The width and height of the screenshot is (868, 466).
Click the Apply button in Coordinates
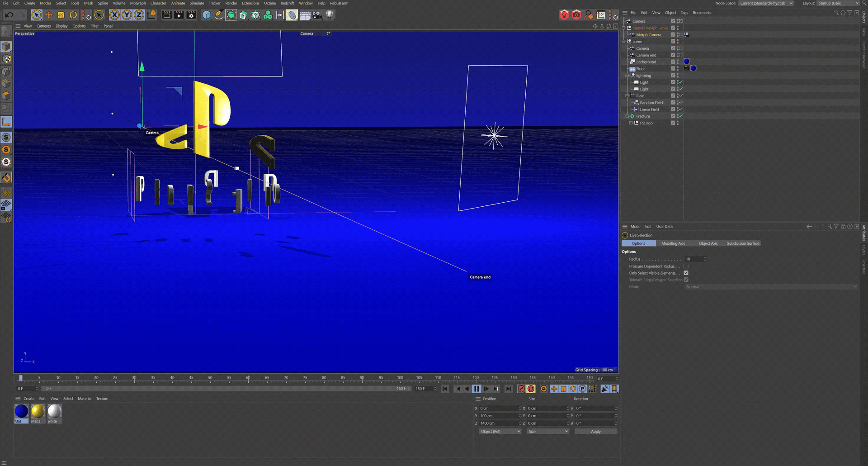pyautogui.click(x=596, y=432)
